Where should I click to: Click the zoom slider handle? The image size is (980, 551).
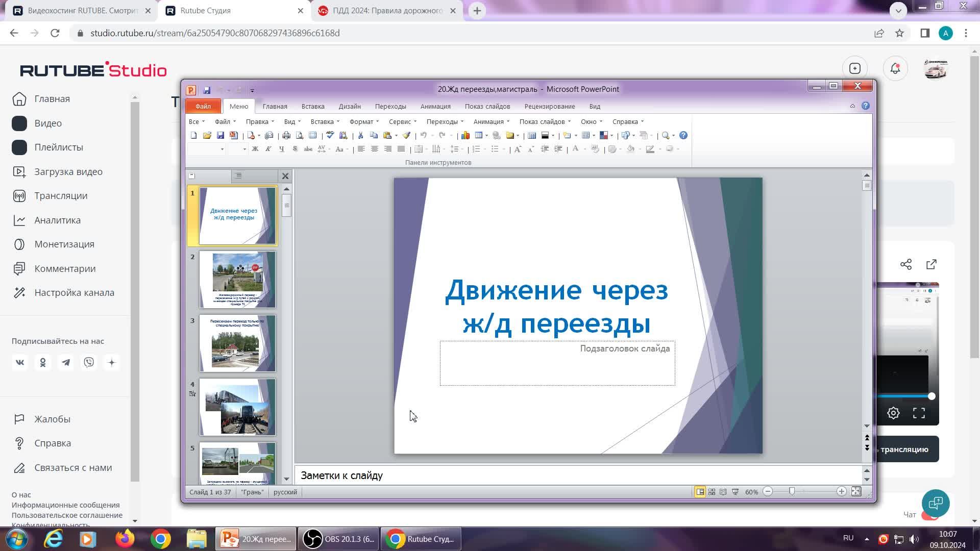[x=792, y=492]
